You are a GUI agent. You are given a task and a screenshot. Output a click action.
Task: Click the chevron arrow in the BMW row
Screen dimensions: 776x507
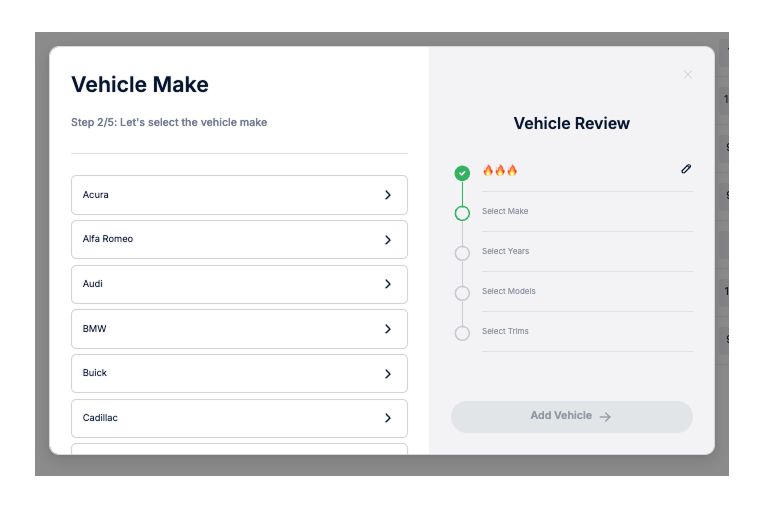point(388,329)
